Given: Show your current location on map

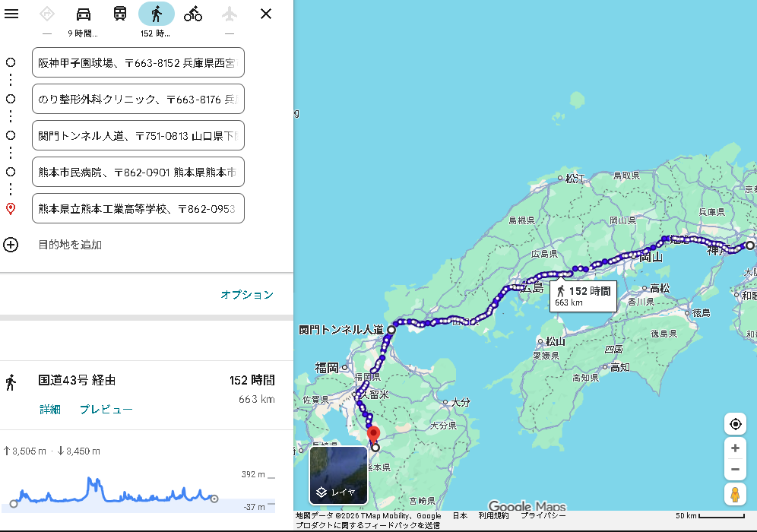Looking at the screenshot, I should (x=735, y=424).
